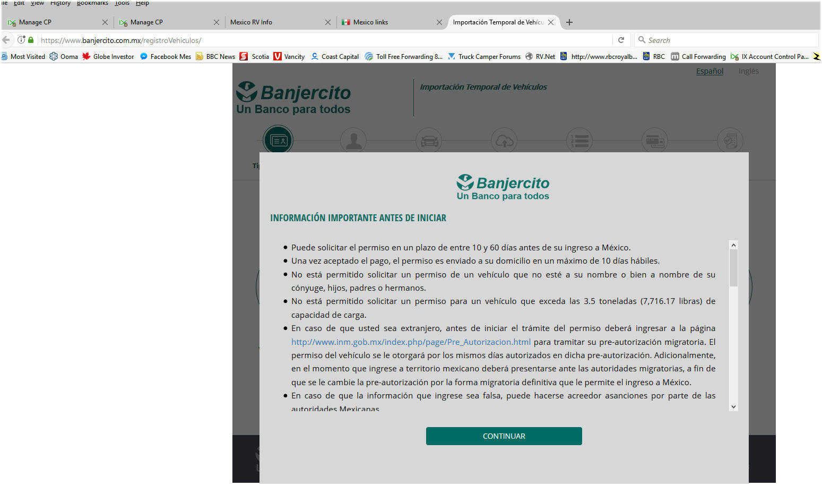
Task: Click the browser Search box
Action: [x=726, y=40]
